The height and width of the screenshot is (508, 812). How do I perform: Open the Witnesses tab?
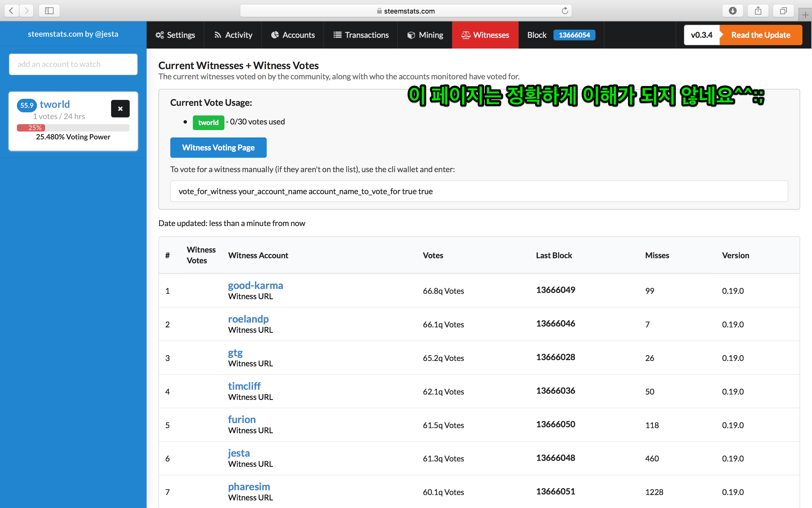click(485, 35)
